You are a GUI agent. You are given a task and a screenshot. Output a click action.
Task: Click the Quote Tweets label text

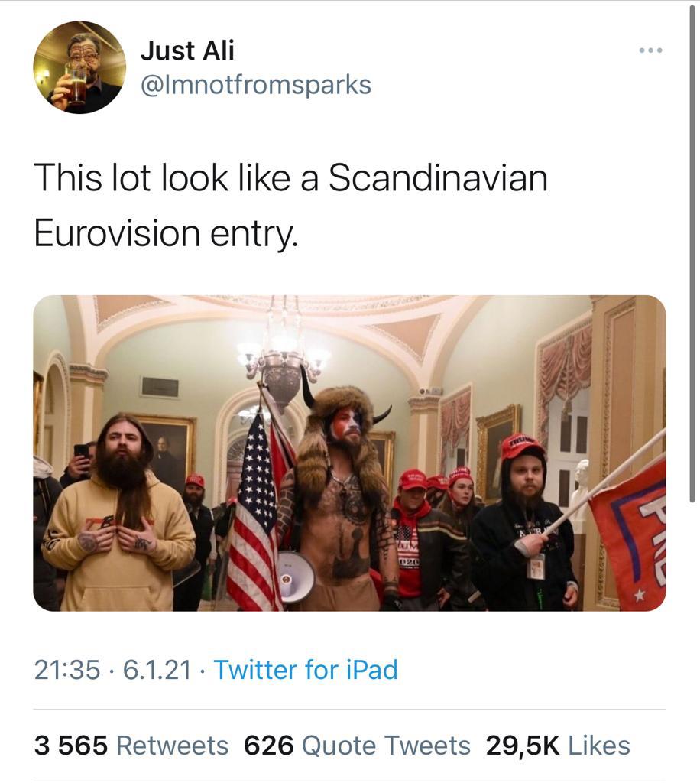386,746
